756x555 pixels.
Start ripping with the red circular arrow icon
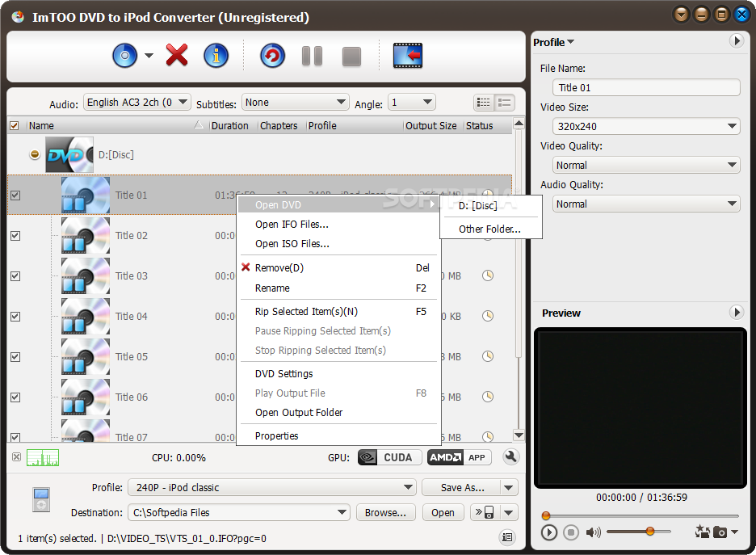coord(272,56)
